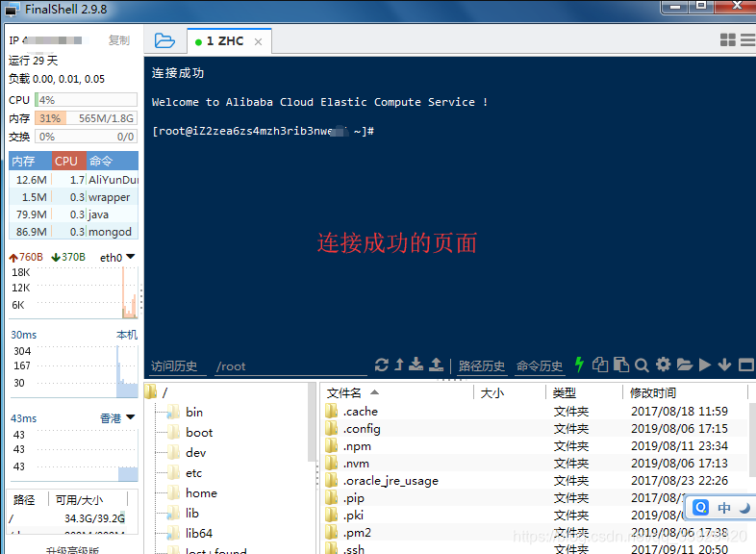The width and height of the screenshot is (756, 554).
Task: Click the down arrow icon in toolbar
Action: (724, 365)
